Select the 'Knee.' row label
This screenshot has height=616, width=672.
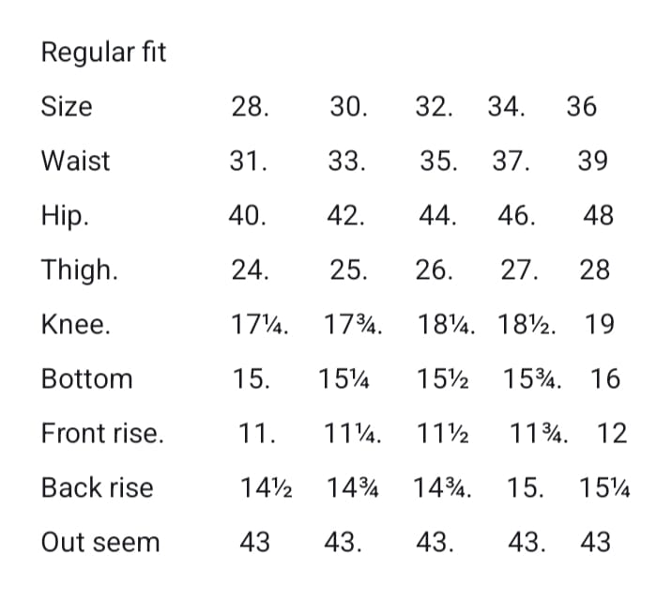[76, 325]
